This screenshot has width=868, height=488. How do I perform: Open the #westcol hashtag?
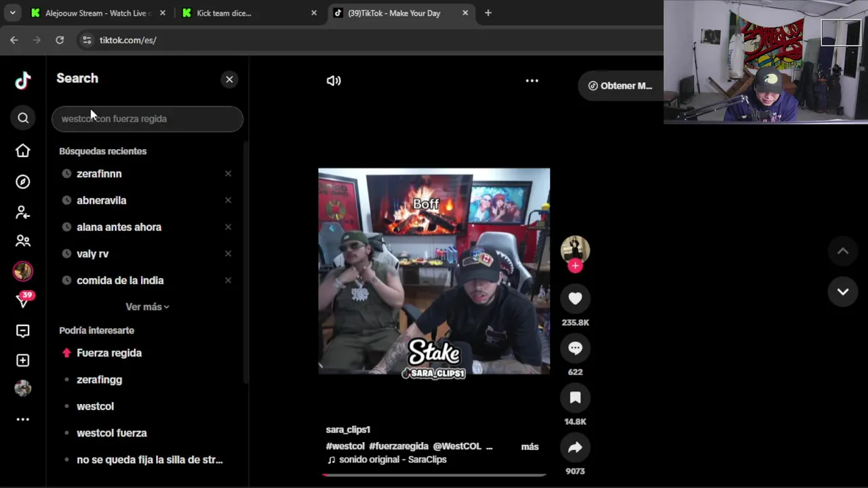pyautogui.click(x=345, y=446)
